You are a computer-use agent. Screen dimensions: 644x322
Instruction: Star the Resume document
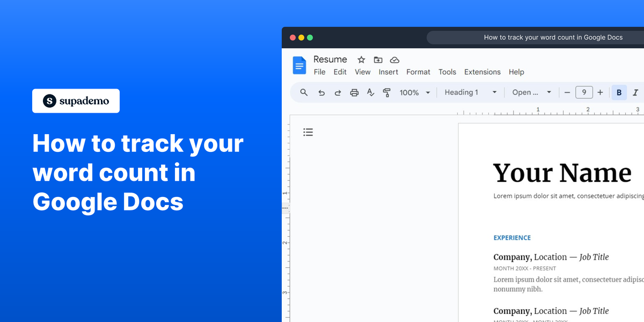pos(361,60)
